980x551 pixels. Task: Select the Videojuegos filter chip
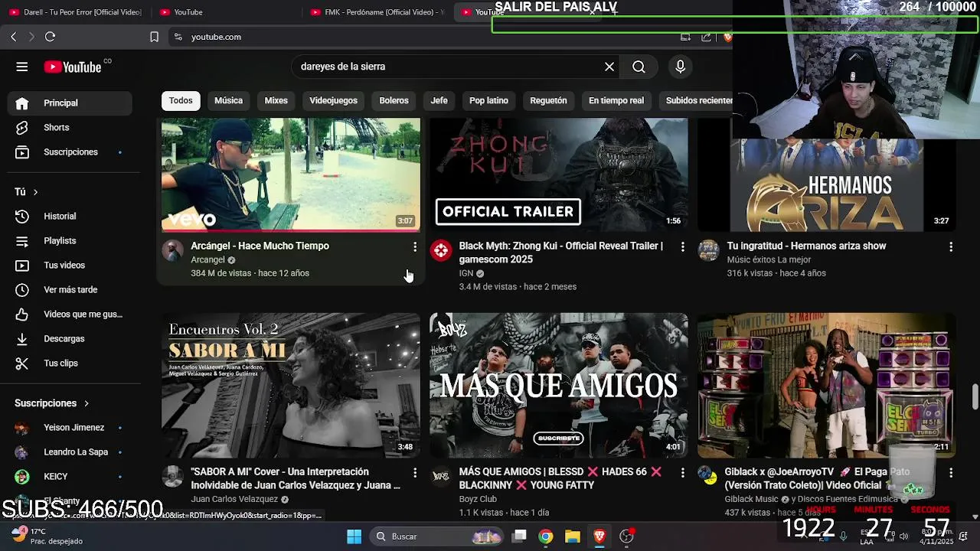333,100
